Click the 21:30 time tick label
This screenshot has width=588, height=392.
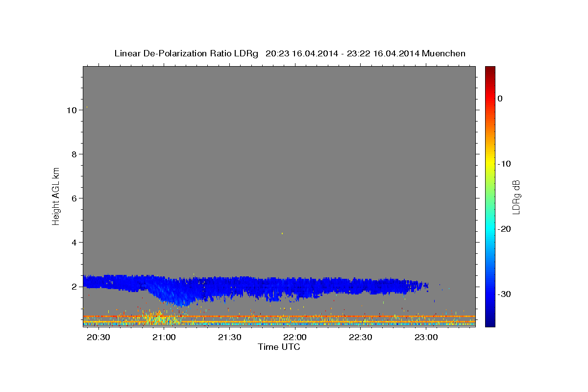[x=230, y=338]
